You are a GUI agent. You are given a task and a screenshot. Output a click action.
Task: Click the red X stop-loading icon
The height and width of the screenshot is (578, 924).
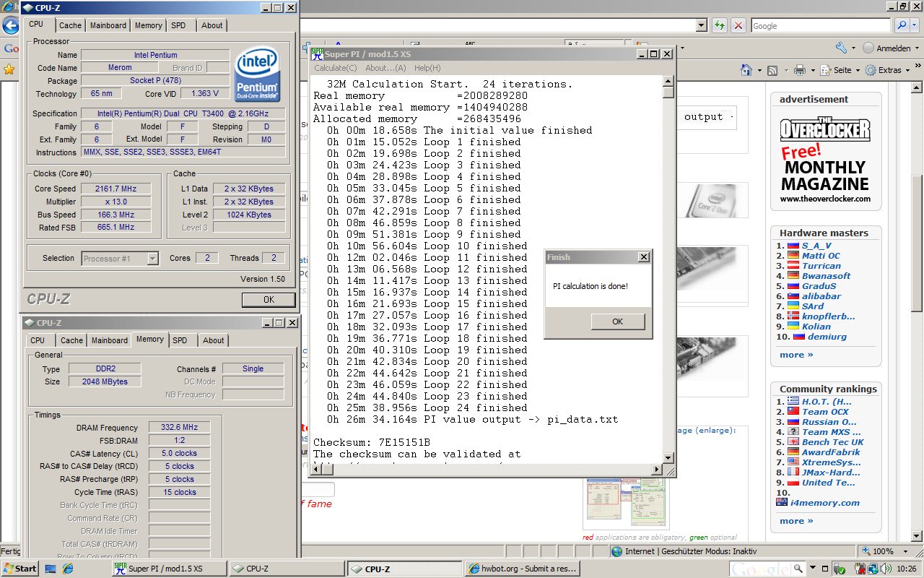pos(738,25)
